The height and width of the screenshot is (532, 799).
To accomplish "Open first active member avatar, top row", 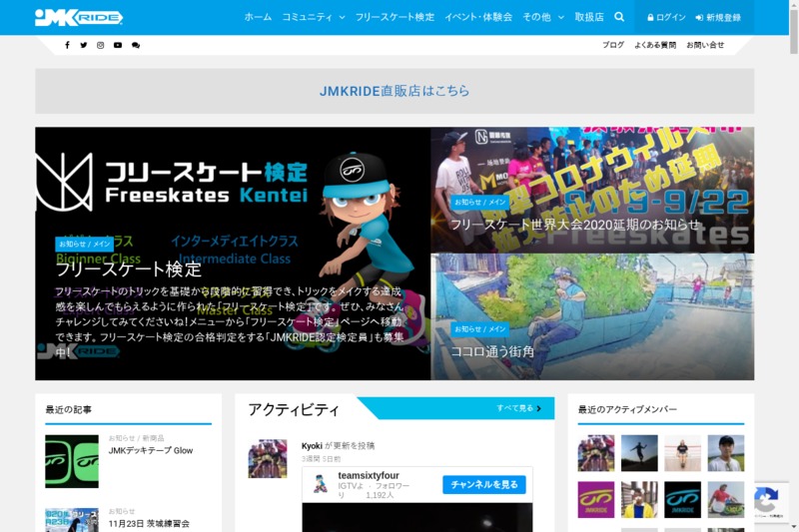I will click(596, 453).
